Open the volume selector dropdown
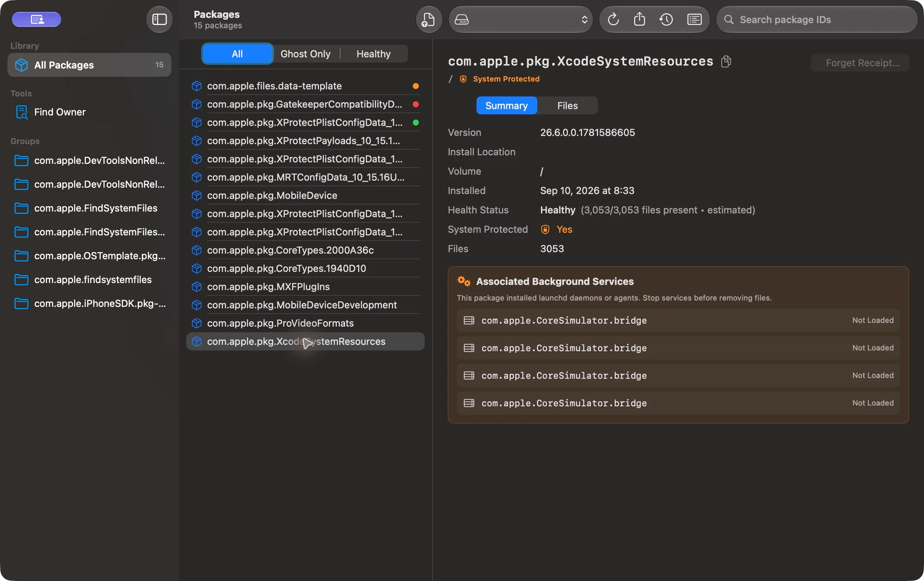Image resolution: width=924 pixels, height=581 pixels. [520, 19]
